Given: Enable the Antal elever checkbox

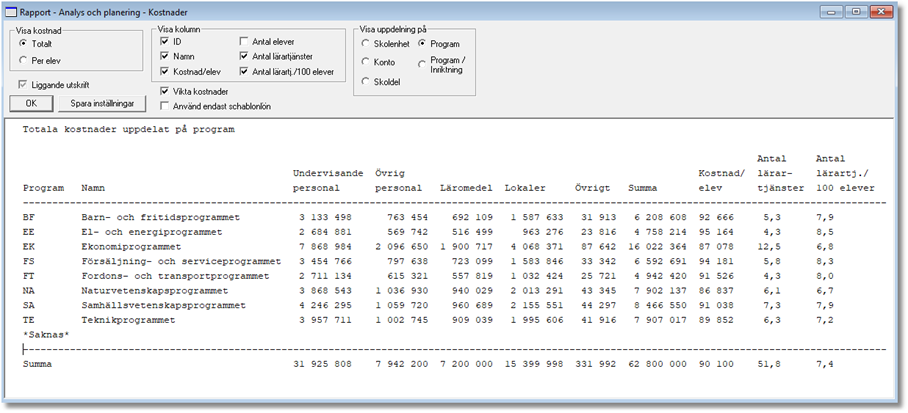Looking at the screenshot, I should pyautogui.click(x=245, y=42).
